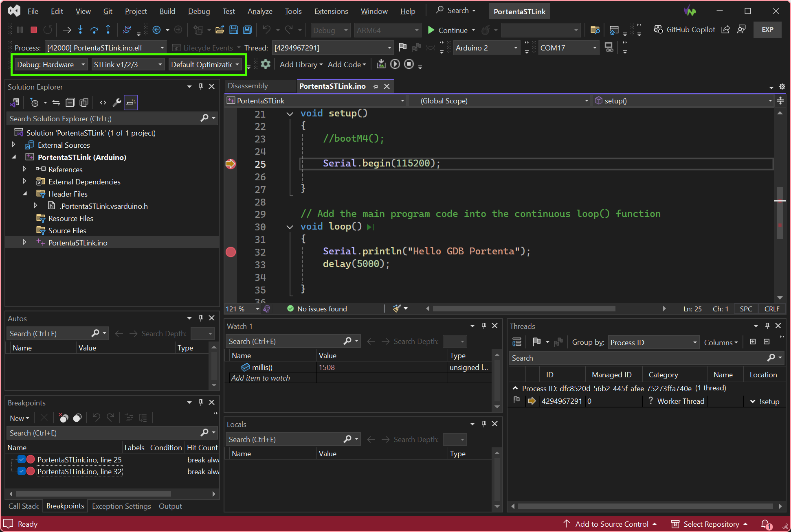Pin the Threads panel

[x=767, y=326]
